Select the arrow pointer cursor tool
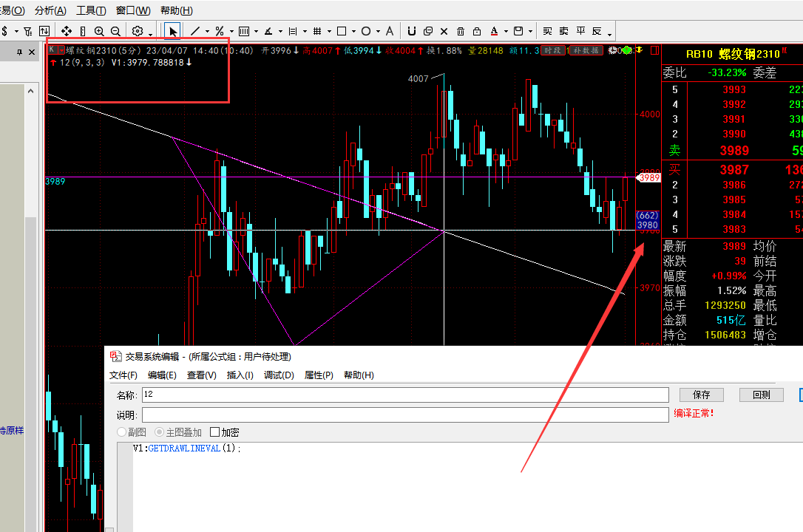 172,32
